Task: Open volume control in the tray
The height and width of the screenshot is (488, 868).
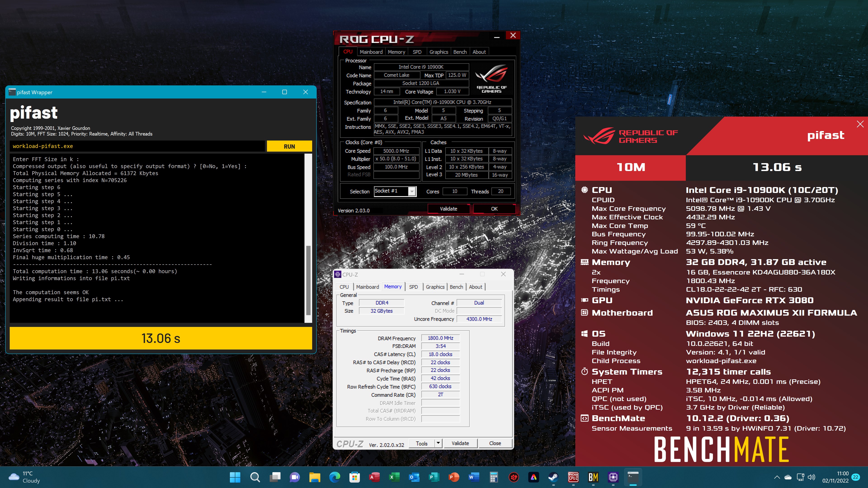Action: click(x=811, y=477)
